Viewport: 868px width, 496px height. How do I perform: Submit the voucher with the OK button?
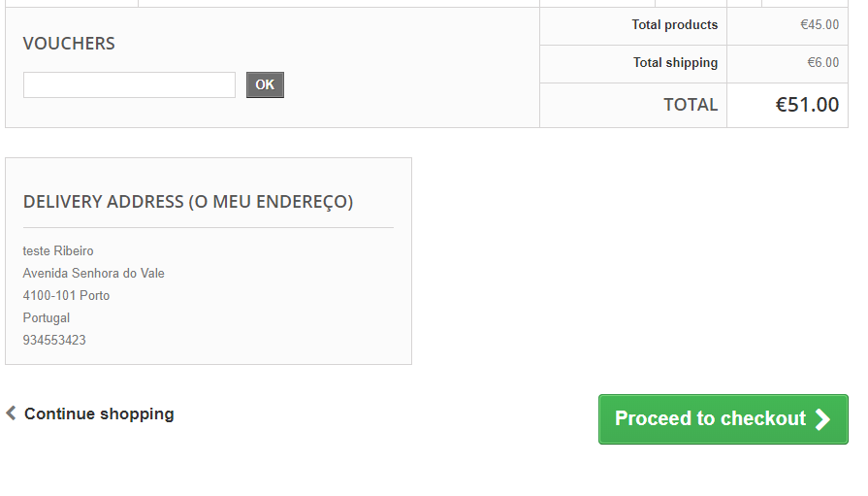(x=265, y=85)
